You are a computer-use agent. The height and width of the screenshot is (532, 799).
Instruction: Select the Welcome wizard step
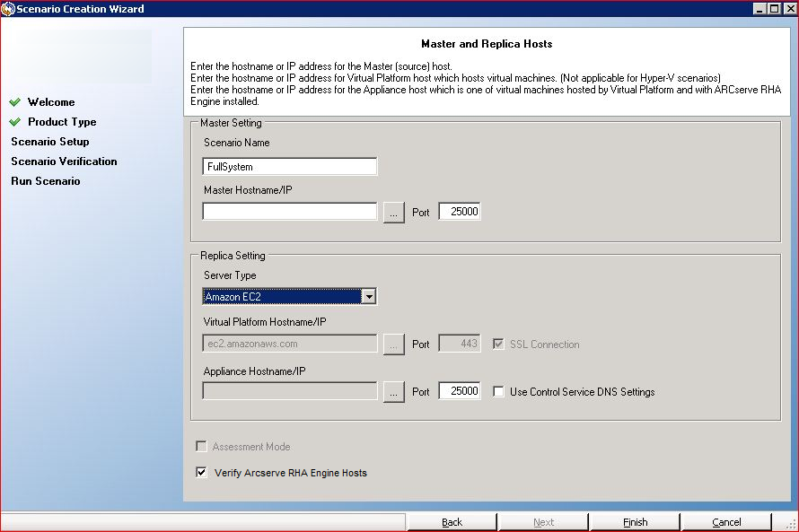coord(51,101)
